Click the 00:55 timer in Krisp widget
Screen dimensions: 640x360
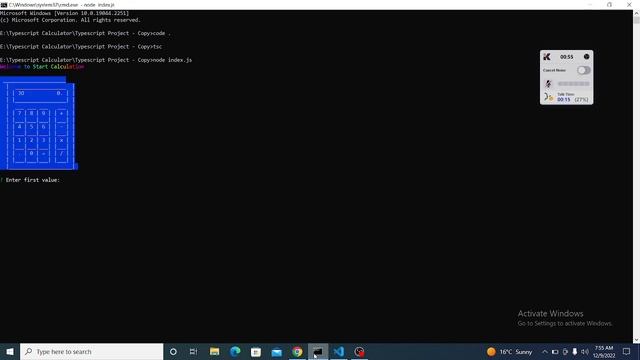tap(567, 57)
